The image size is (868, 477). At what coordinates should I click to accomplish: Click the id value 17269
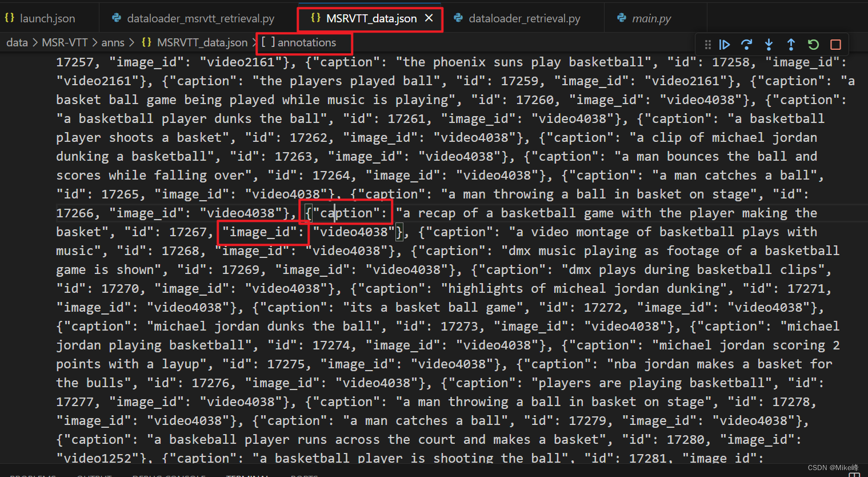click(241, 269)
